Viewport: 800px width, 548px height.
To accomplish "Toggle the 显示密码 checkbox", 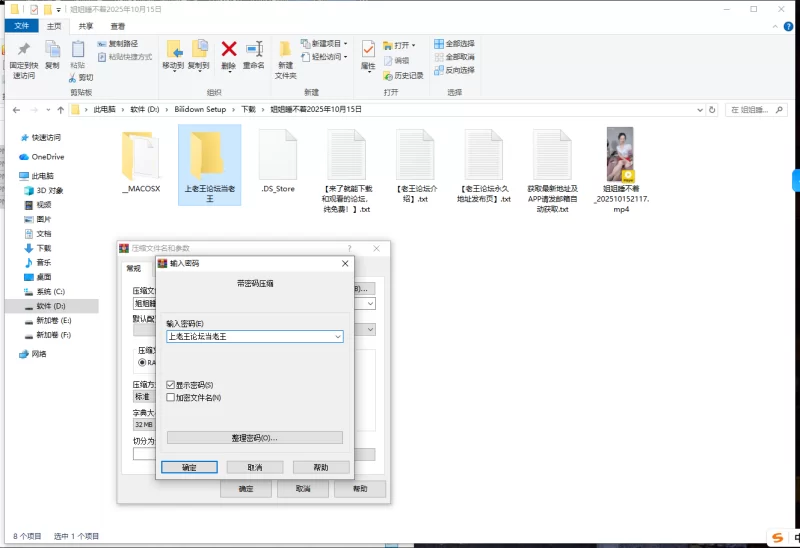I will (x=171, y=385).
